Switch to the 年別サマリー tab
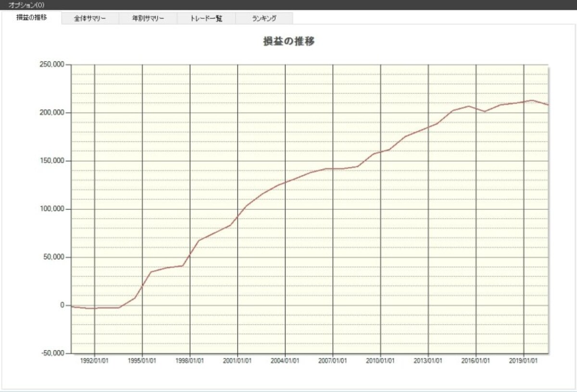 (148, 19)
